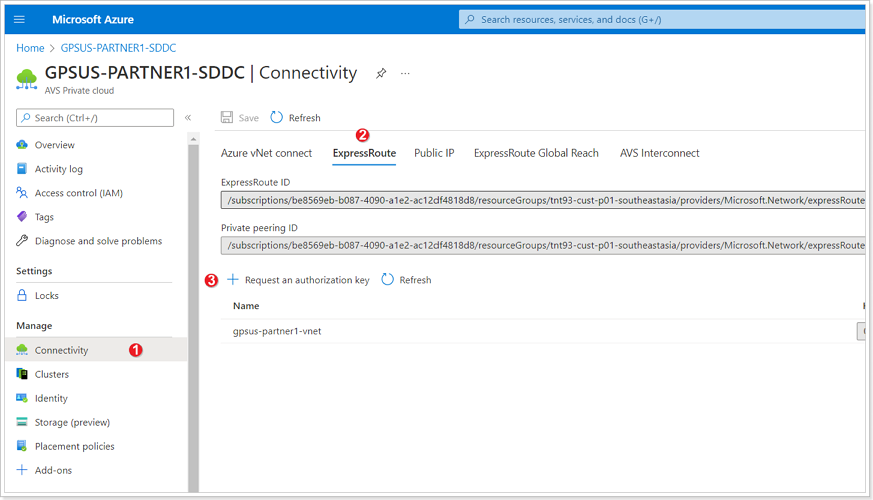This screenshot has width=873, height=500.
Task: Click the Add-ons plus icon
Action: click(x=22, y=469)
